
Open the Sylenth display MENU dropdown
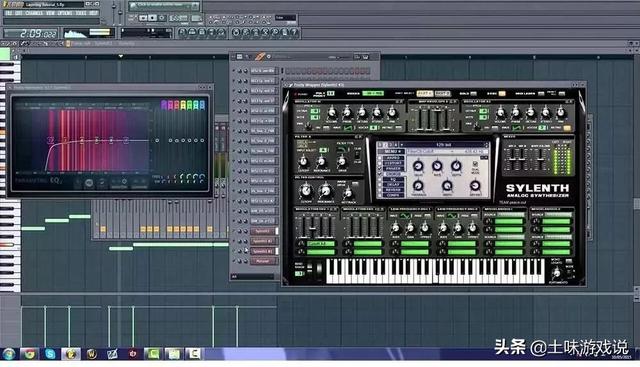391,151
